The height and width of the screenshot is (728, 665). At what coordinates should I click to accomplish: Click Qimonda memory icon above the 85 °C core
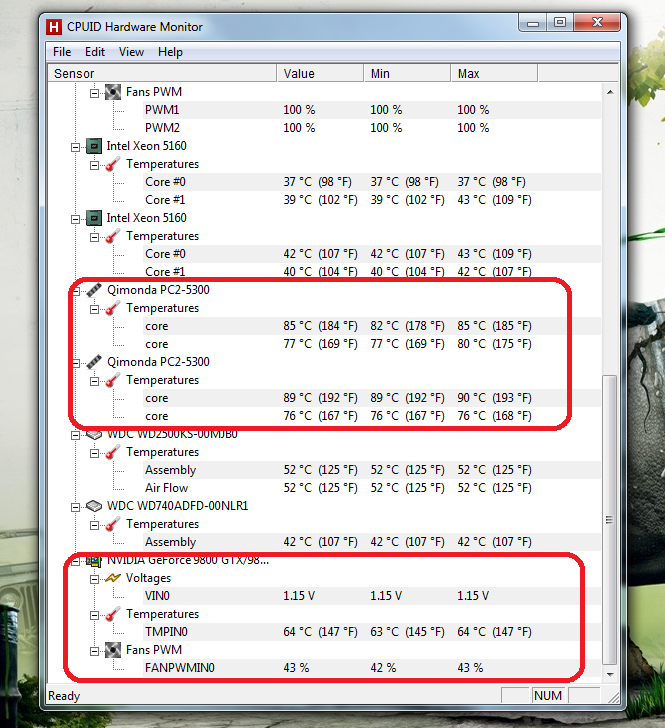tap(94, 290)
